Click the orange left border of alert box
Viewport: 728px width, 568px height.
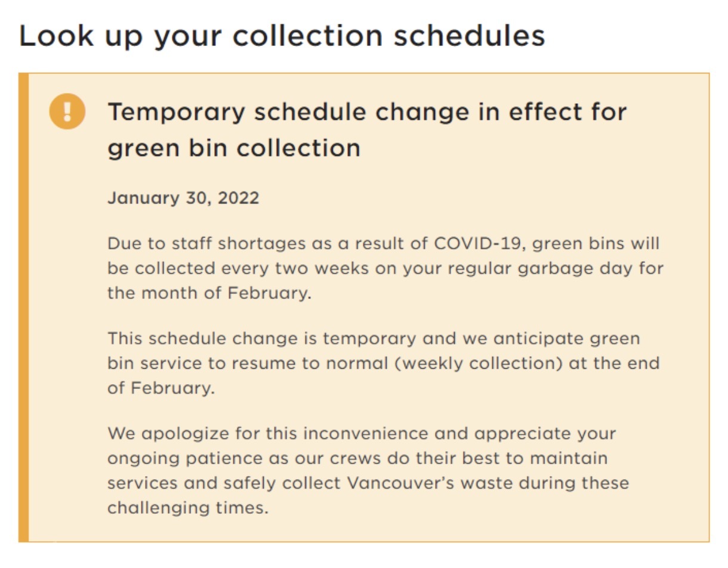click(x=23, y=307)
